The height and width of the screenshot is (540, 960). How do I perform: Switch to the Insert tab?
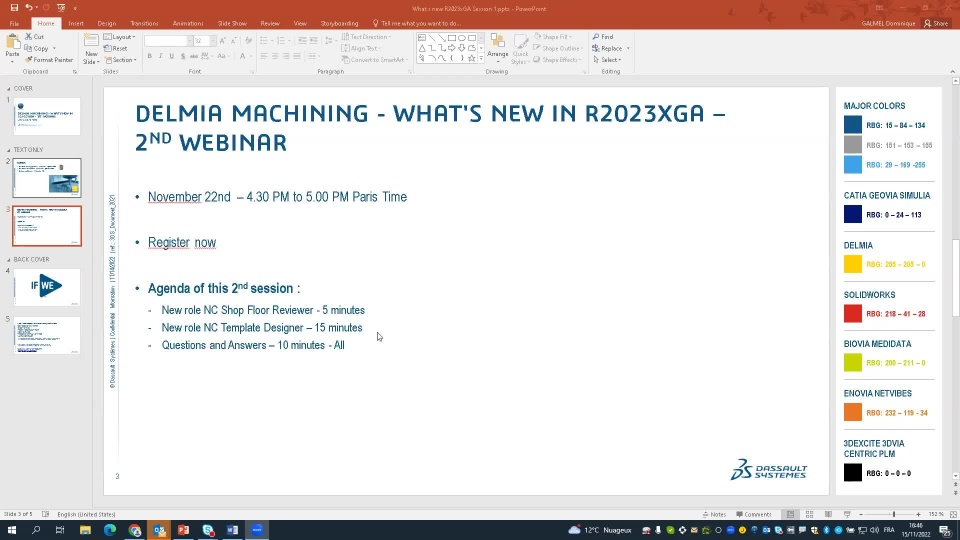(76, 23)
